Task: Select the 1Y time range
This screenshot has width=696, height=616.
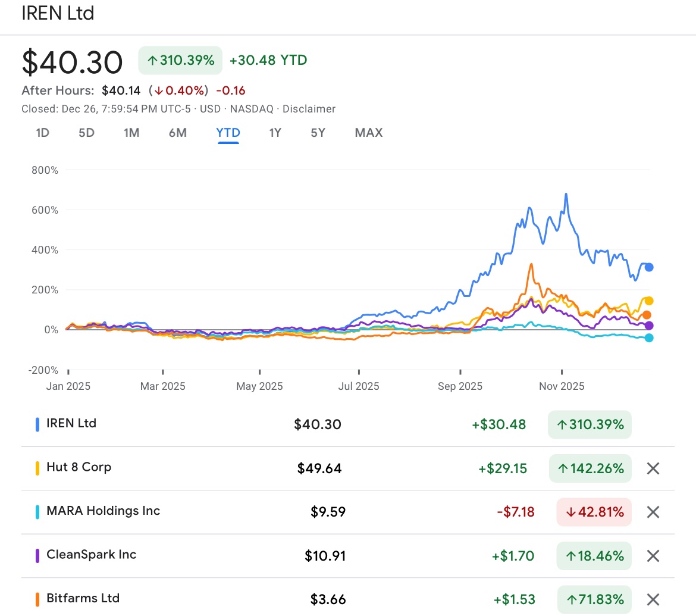Action: tap(274, 133)
